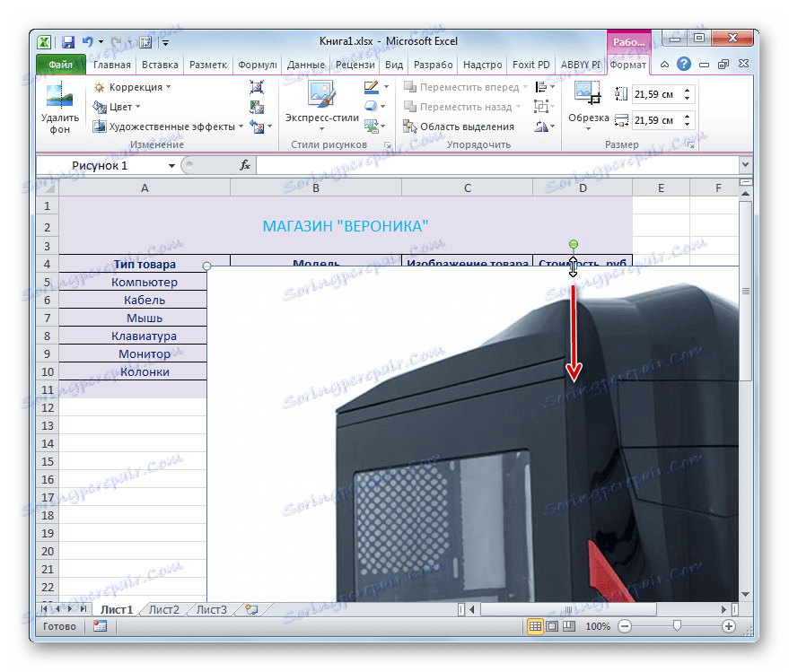Click the Name Box showing Рисунок 1
This screenshot has width=789, height=672.
[100, 165]
